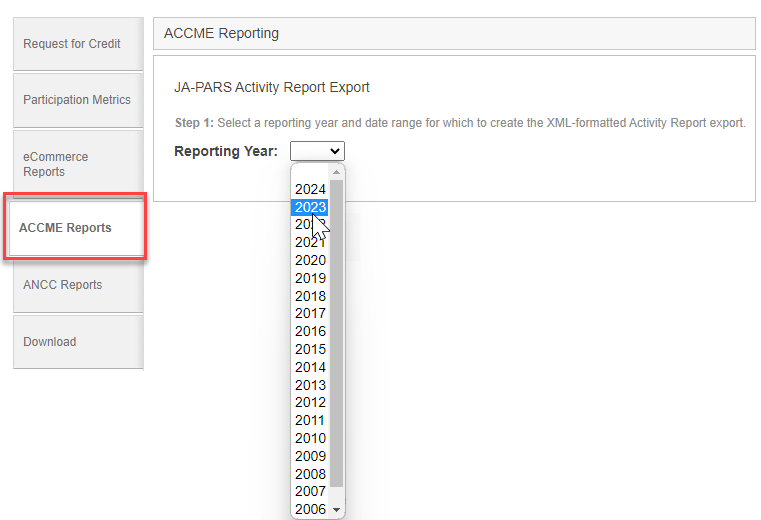Click the dropdown list scroll-up arrow
The width and height of the screenshot is (761, 520).
click(336, 172)
